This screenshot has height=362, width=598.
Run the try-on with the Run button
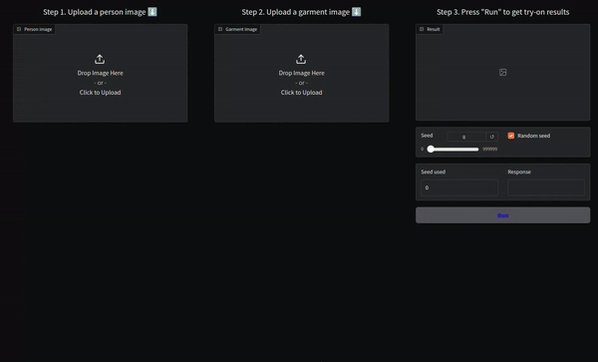(503, 216)
